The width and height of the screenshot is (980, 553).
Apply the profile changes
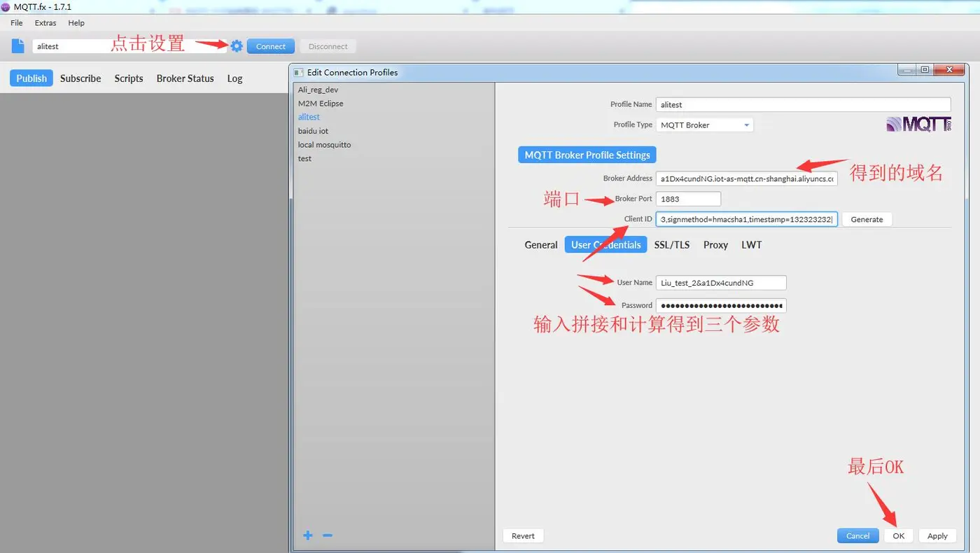937,536
